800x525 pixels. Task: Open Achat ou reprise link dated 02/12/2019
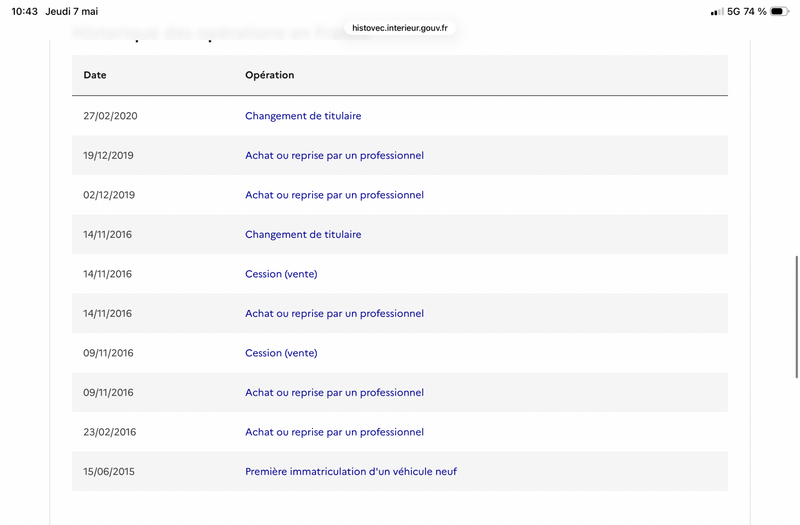pyautogui.click(x=334, y=195)
